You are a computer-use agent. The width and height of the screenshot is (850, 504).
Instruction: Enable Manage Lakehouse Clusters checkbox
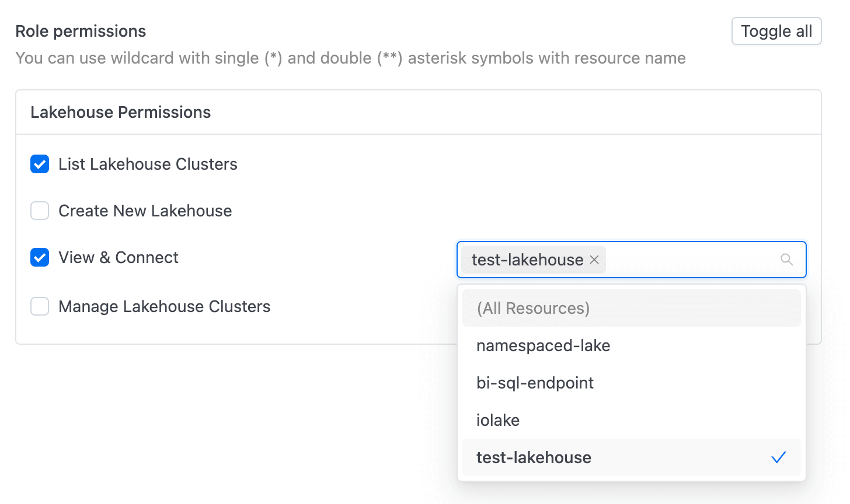(x=40, y=306)
